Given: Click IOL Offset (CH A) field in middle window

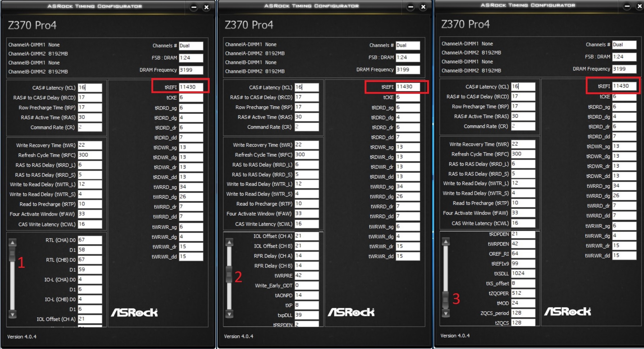Looking at the screenshot, I should [x=307, y=236].
